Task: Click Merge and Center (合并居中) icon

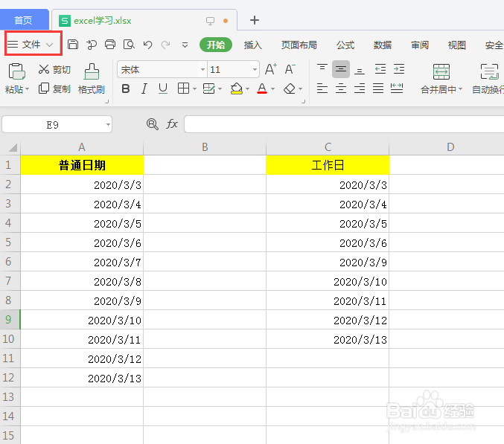Action: (x=441, y=71)
